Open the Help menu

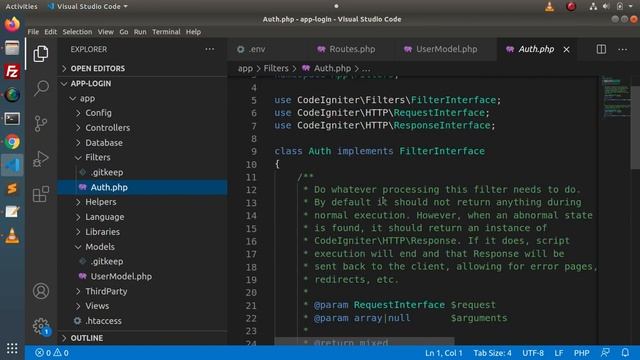click(x=193, y=32)
